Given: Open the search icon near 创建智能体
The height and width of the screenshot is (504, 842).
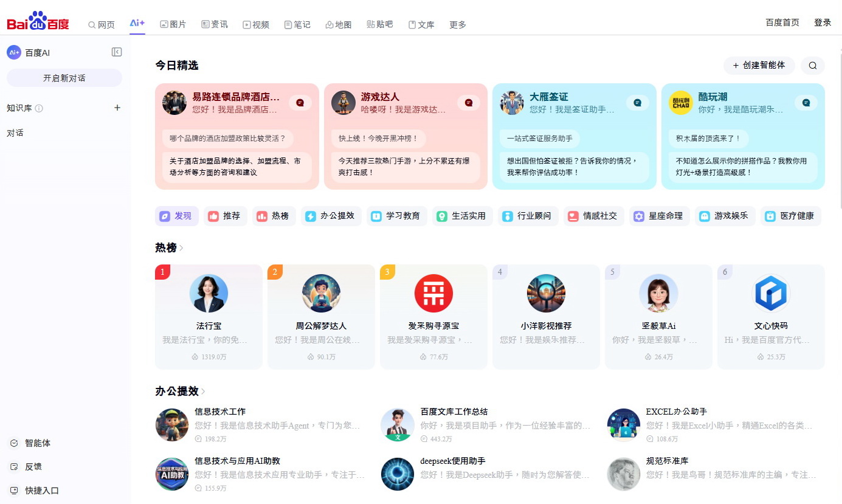Looking at the screenshot, I should pyautogui.click(x=813, y=65).
